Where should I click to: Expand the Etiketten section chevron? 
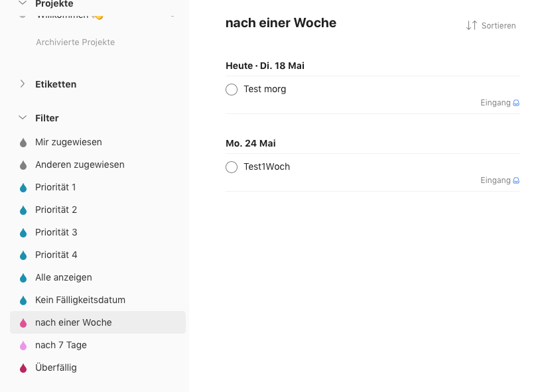[23, 84]
